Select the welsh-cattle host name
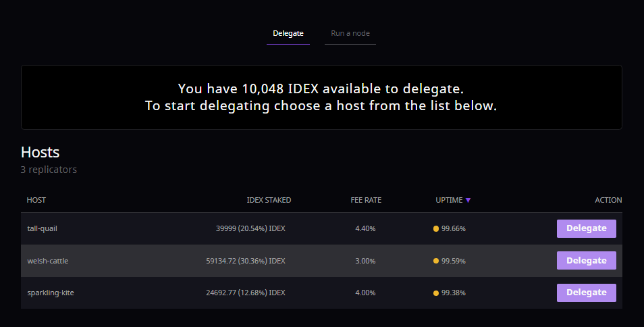644x327 pixels. click(47, 261)
